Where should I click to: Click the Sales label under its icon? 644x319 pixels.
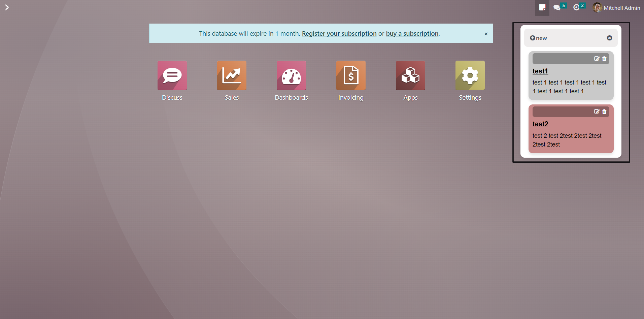click(232, 97)
